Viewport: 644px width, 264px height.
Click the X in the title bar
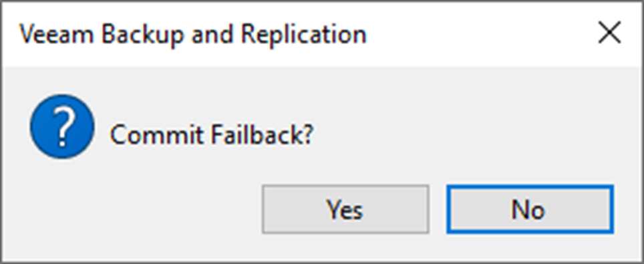click(609, 33)
